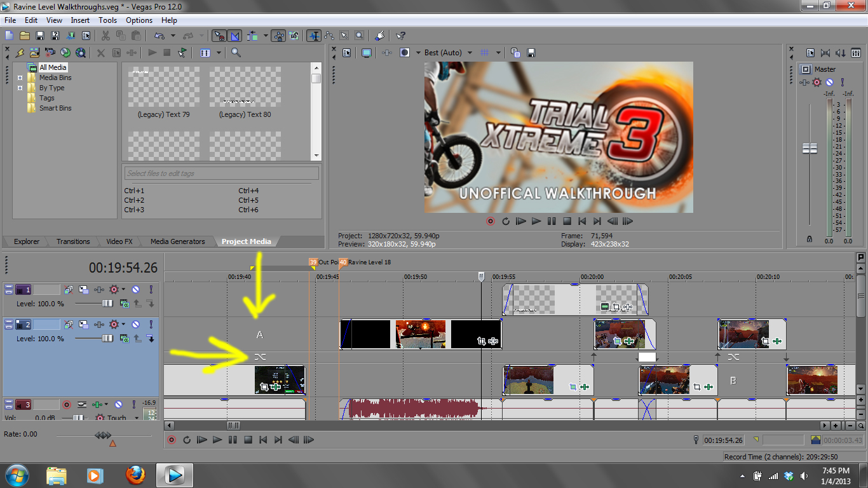Expand the Media Bins tree node
Viewport: 868px width, 488px height.
click(20, 78)
